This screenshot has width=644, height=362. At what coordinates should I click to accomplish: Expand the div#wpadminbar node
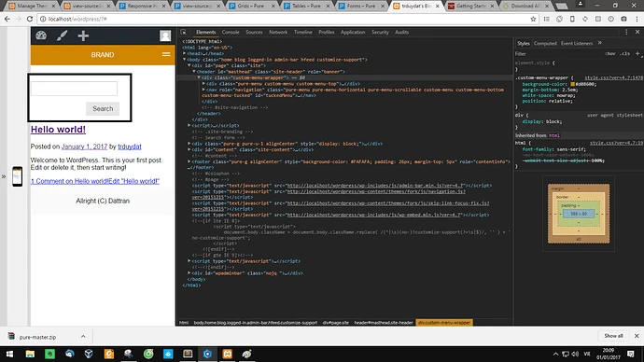tap(189, 273)
